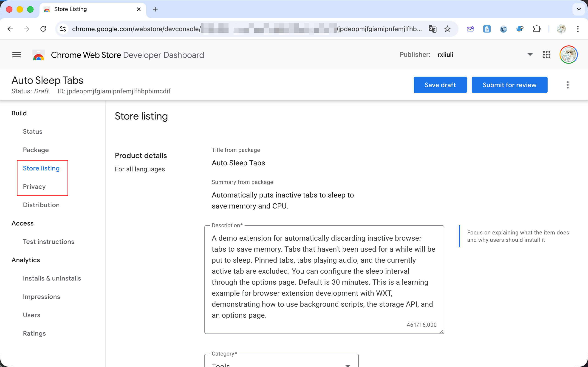
Task: Click the site information icon in address bar
Action: point(63,29)
